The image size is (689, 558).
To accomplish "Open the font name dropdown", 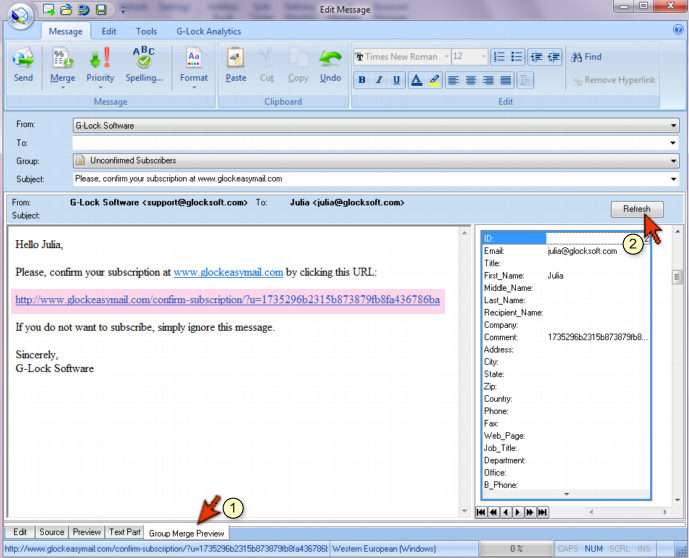I will 446,57.
